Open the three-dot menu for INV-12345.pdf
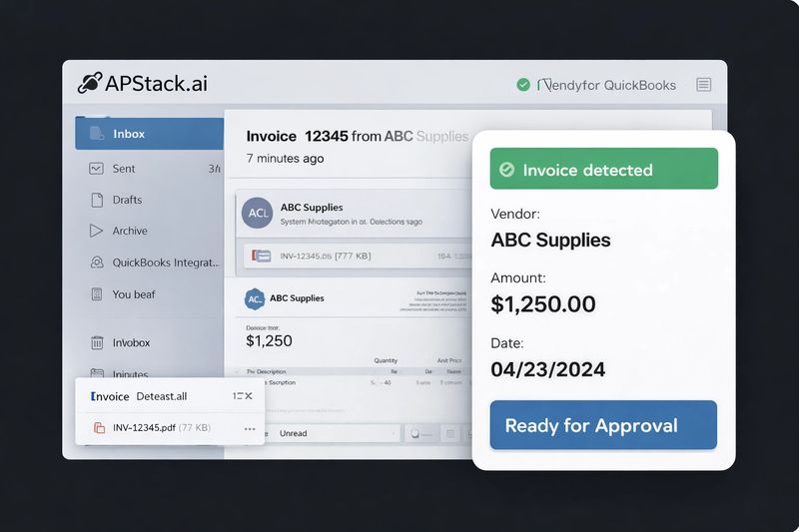This screenshot has height=532, width=799. pos(250,428)
